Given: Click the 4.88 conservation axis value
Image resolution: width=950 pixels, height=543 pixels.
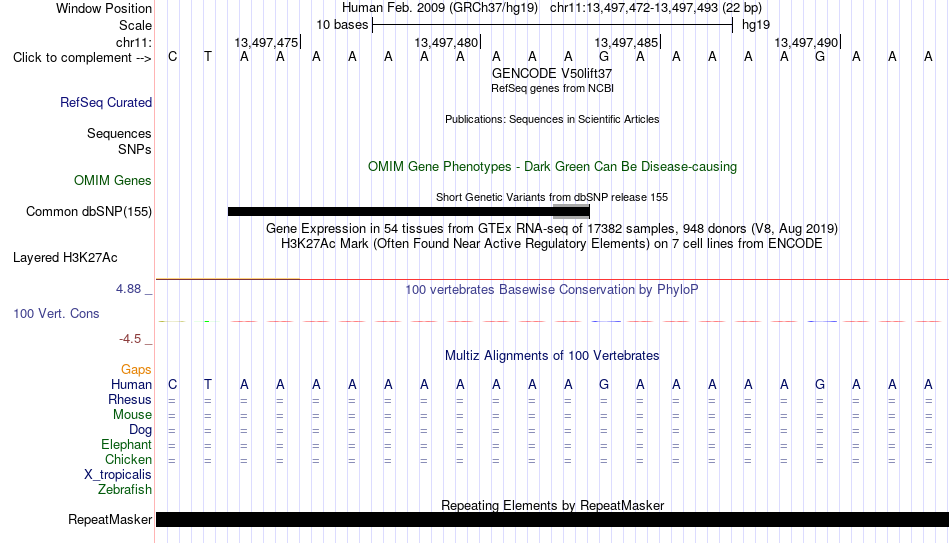Looking at the screenshot, I should tap(128, 289).
